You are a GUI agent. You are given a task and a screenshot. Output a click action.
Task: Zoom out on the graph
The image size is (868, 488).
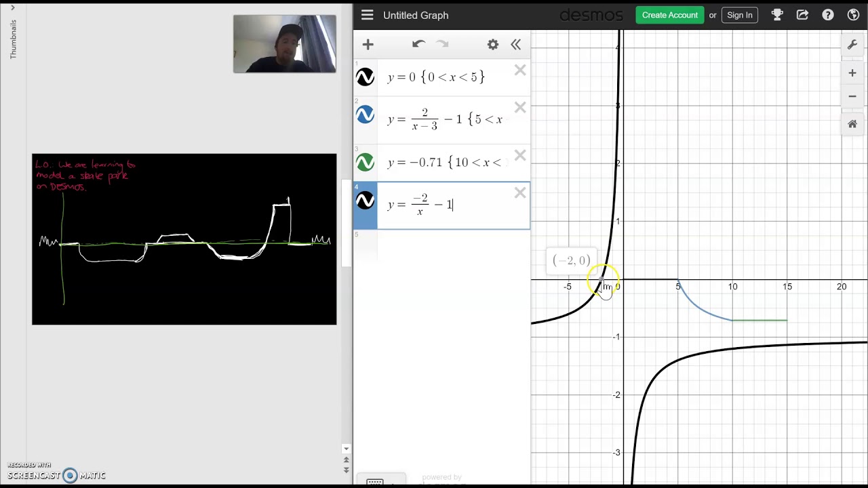(x=852, y=96)
